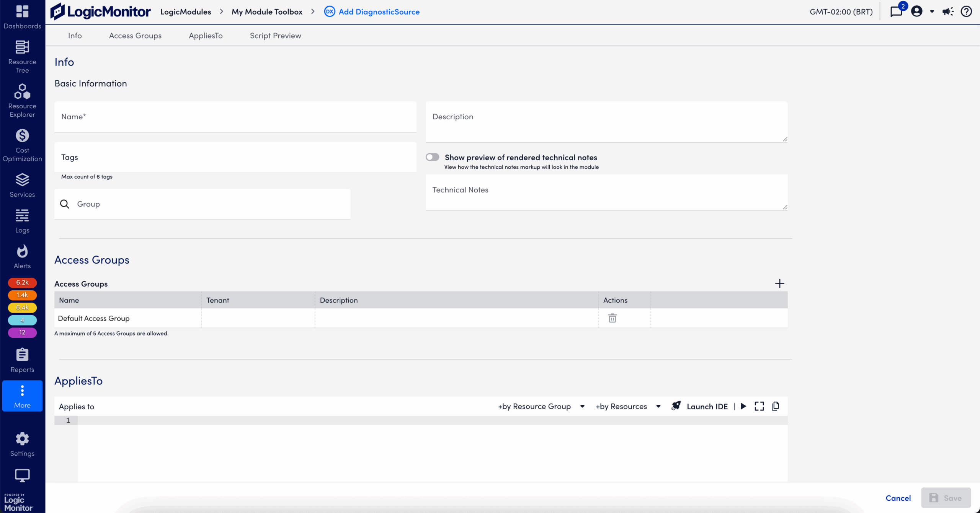980x513 pixels.
Task: Expand the user account menu
Action: pyautogui.click(x=932, y=11)
